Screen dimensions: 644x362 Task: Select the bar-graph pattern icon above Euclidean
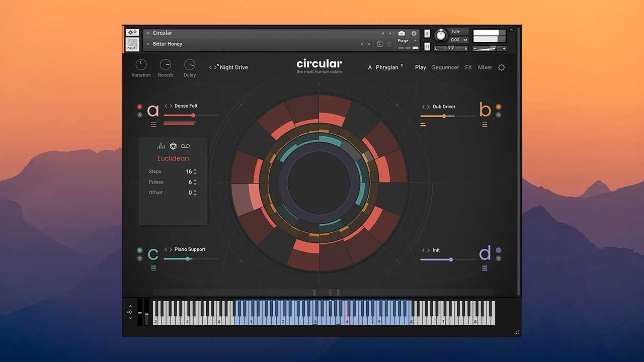pyautogui.click(x=162, y=145)
